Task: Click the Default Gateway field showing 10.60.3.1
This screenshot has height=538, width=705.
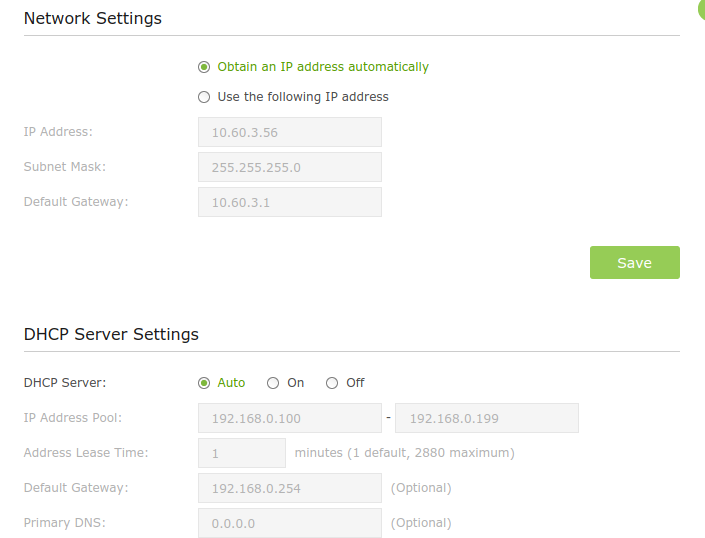Action: point(290,202)
